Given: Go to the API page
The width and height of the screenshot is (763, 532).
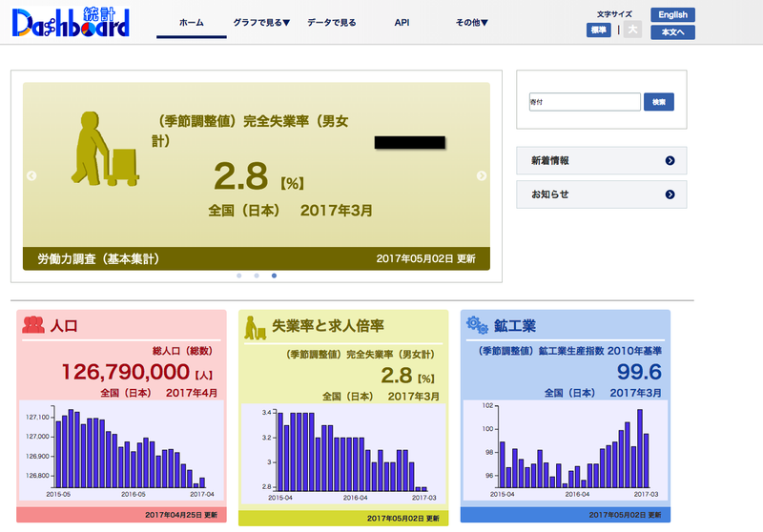Looking at the screenshot, I should point(402,22).
